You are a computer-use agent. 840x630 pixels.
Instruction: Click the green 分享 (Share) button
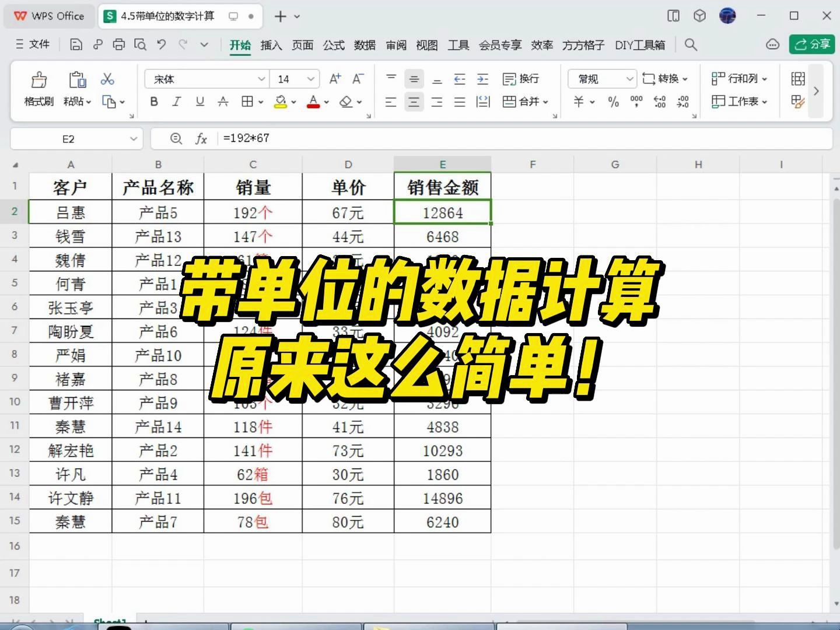tap(812, 44)
